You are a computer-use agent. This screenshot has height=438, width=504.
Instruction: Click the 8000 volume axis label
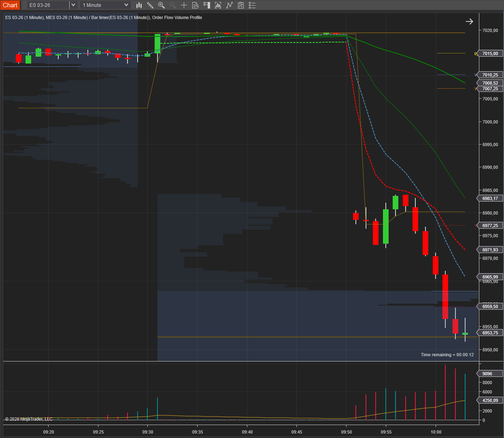pyautogui.click(x=487, y=383)
